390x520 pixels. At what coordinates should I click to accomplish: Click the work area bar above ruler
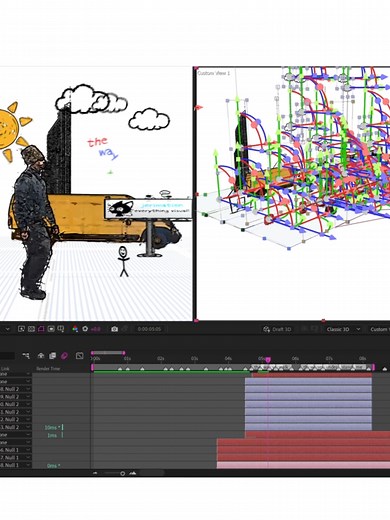108,352
